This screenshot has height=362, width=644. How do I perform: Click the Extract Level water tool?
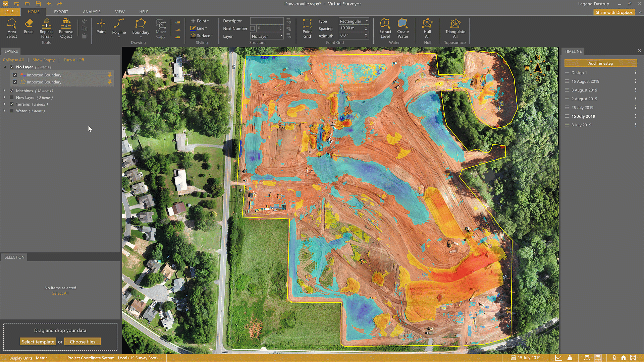coord(385,28)
